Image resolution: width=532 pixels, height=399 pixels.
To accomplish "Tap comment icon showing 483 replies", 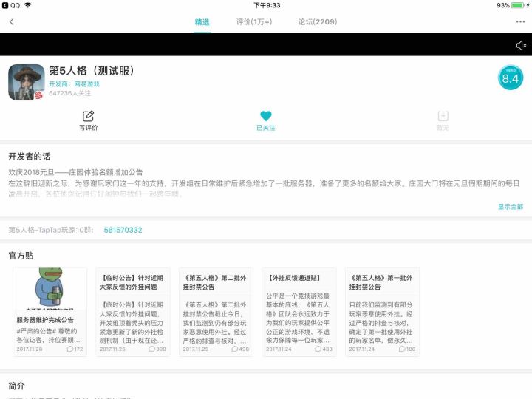I will (318, 349).
